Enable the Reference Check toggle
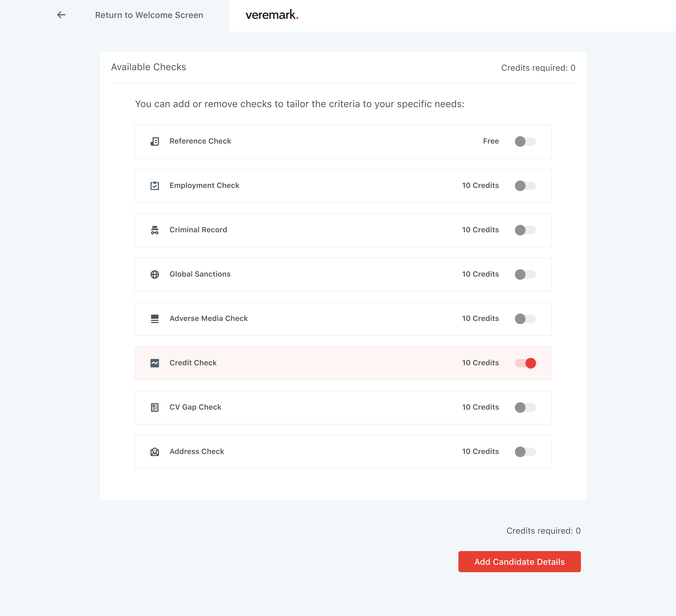676x616 pixels. (525, 141)
